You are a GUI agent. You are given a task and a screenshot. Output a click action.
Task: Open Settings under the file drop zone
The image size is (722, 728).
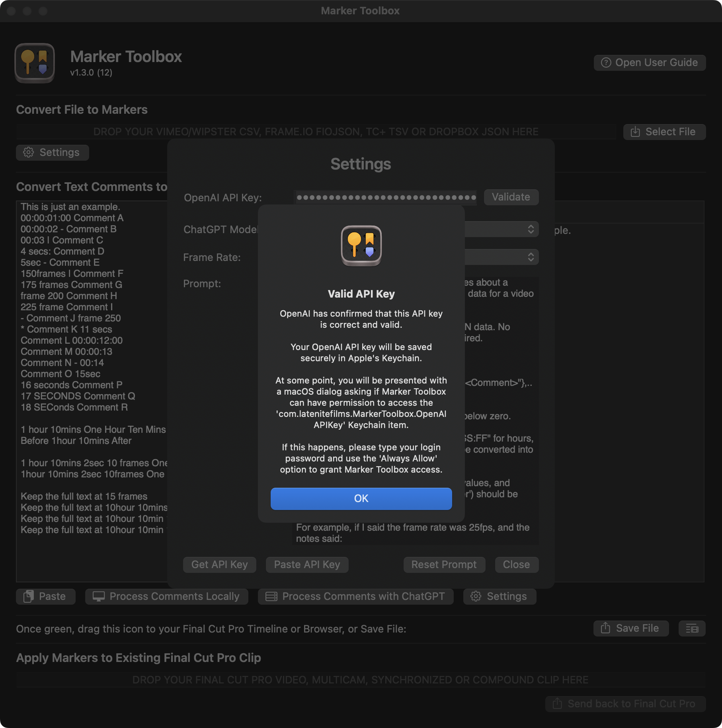point(52,152)
